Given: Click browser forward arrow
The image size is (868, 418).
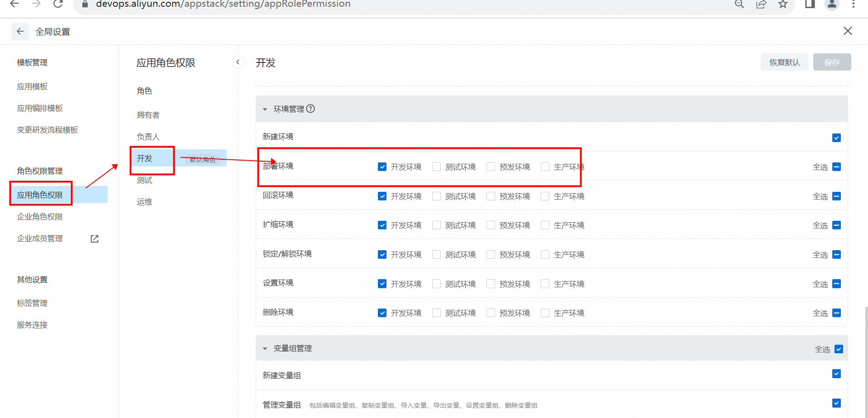Looking at the screenshot, I should [36, 4].
